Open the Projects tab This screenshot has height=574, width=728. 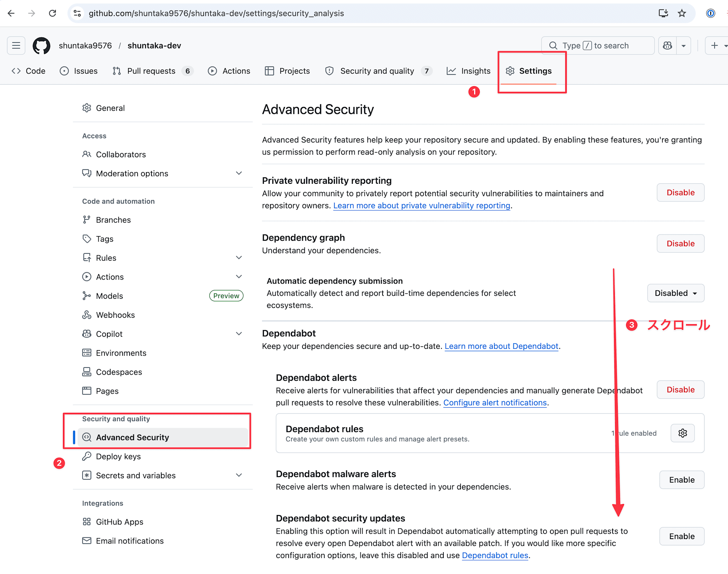[288, 71]
